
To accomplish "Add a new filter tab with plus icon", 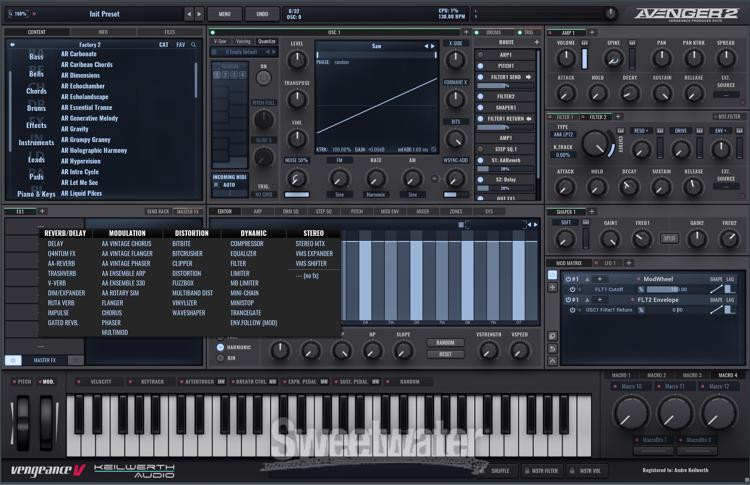I will click(x=620, y=117).
